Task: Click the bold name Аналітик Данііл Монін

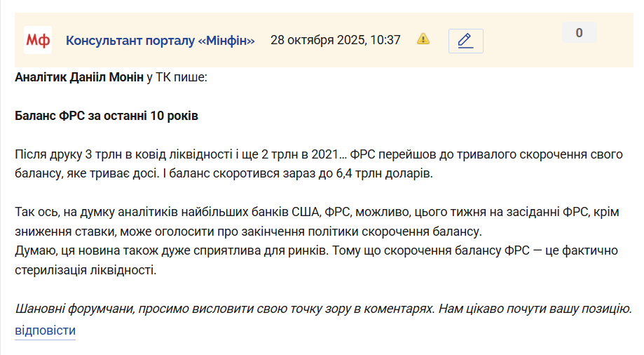Action: (x=79, y=77)
